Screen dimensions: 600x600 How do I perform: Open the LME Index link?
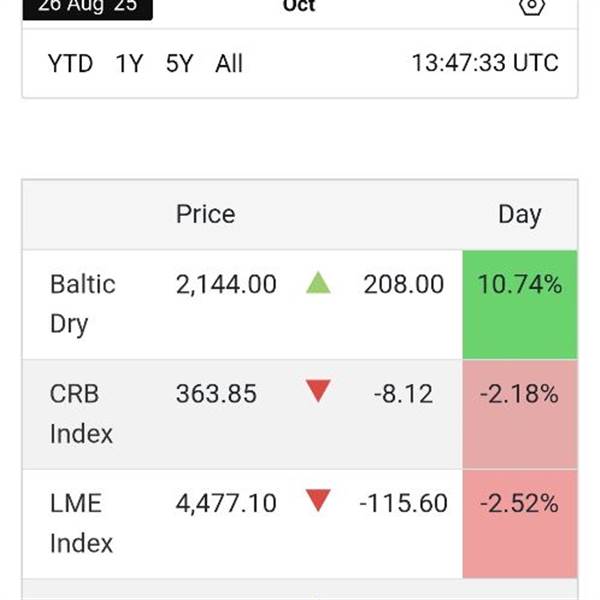(x=81, y=522)
